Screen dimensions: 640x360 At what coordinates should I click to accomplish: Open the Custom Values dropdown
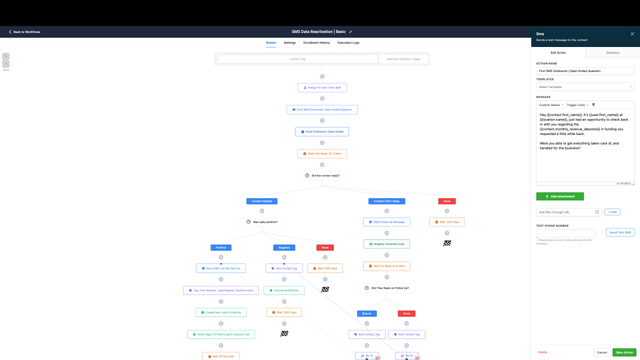(551, 105)
